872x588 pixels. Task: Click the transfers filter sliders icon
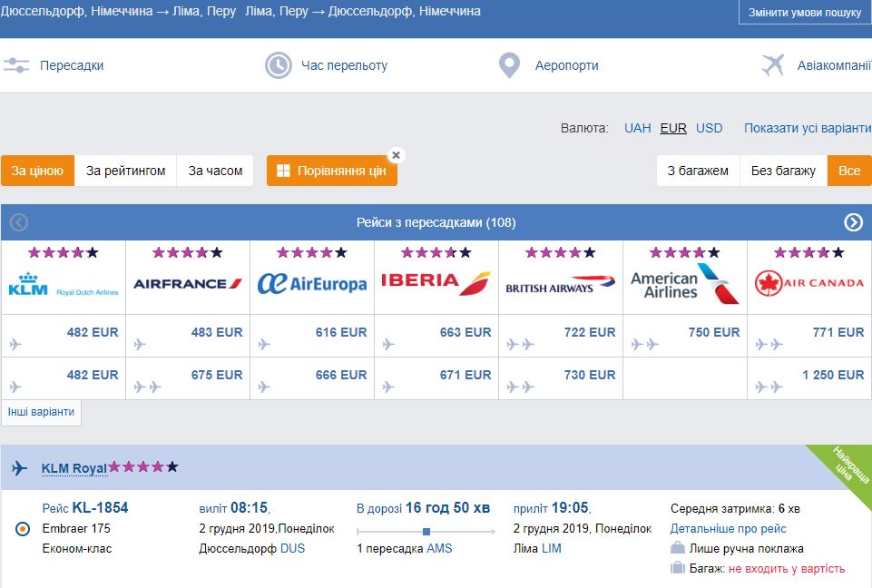tap(15, 65)
